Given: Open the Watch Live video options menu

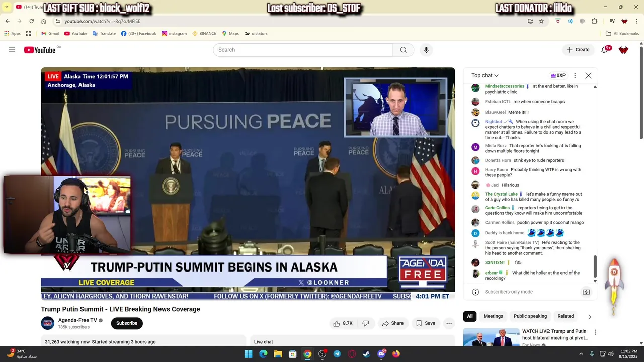Looking at the screenshot, I should click(x=595, y=332).
